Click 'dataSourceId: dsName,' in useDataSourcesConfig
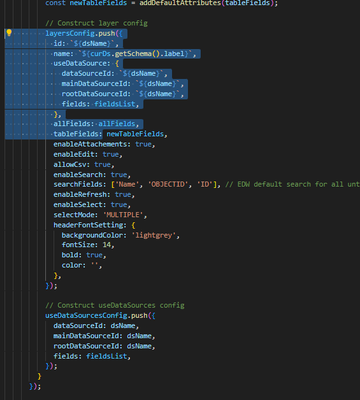360x400 pixels. 96,326
